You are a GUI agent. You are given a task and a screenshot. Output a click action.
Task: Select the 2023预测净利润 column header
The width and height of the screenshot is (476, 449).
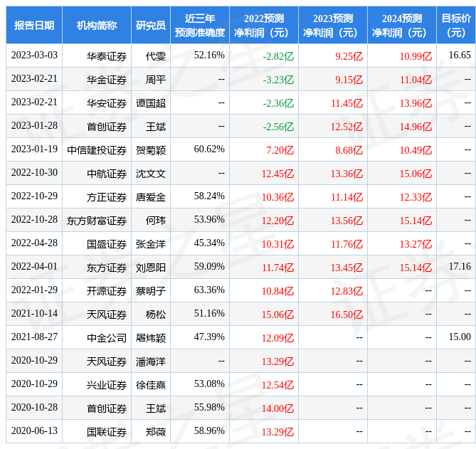pyautogui.click(x=333, y=25)
